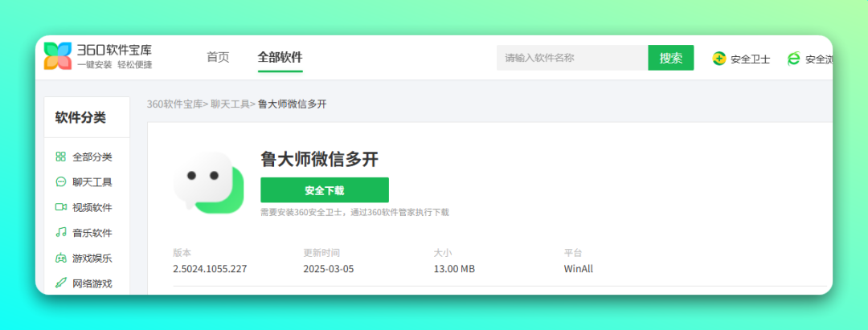Click the platform value WinAll

(x=578, y=269)
